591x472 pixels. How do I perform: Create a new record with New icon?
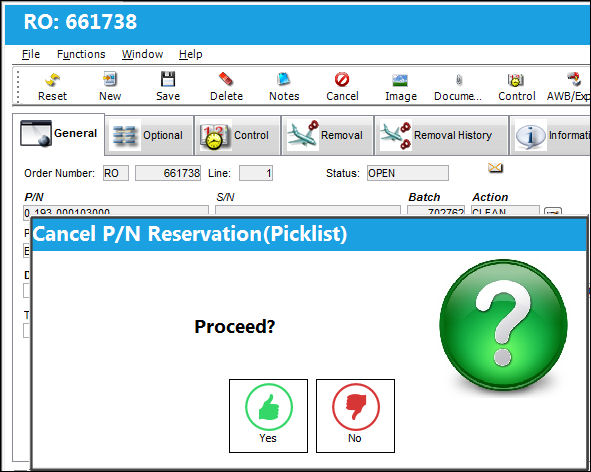[x=110, y=87]
